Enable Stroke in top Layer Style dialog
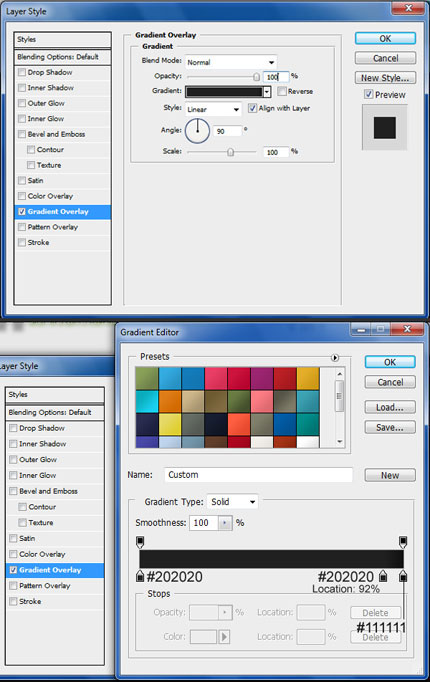Image resolution: width=430 pixels, height=682 pixels. (22, 242)
